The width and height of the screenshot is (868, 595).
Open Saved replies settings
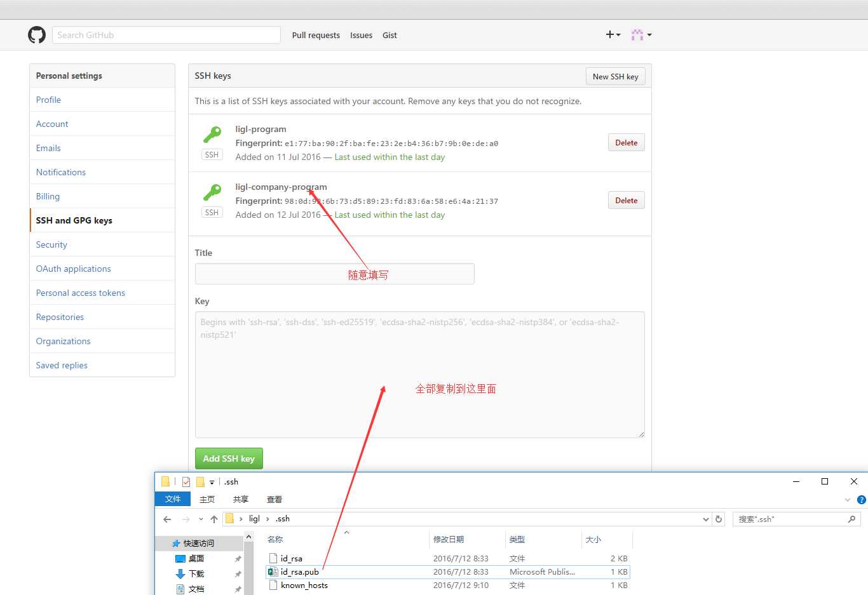(x=102, y=365)
